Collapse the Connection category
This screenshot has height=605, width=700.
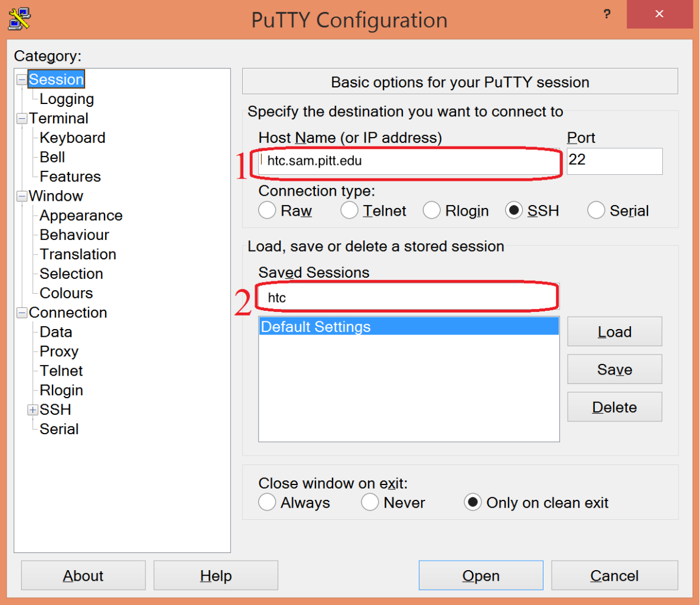22,313
